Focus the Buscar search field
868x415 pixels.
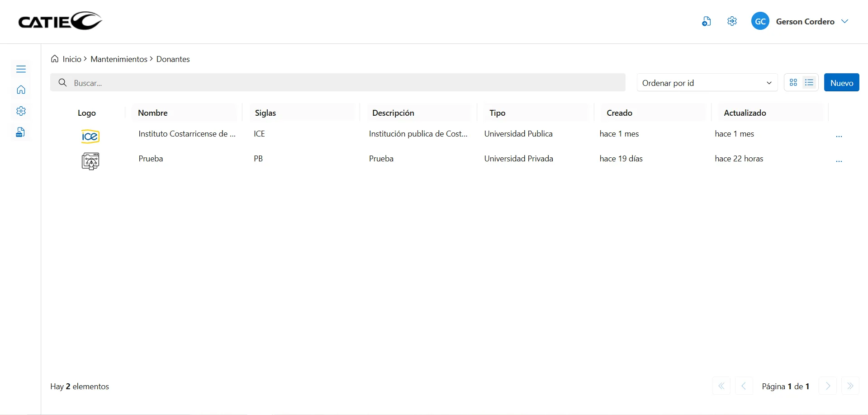pos(344,83)
